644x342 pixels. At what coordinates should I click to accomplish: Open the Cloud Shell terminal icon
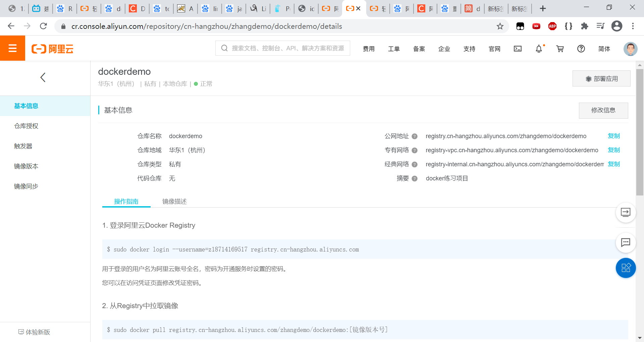click(x=518, y=49)
